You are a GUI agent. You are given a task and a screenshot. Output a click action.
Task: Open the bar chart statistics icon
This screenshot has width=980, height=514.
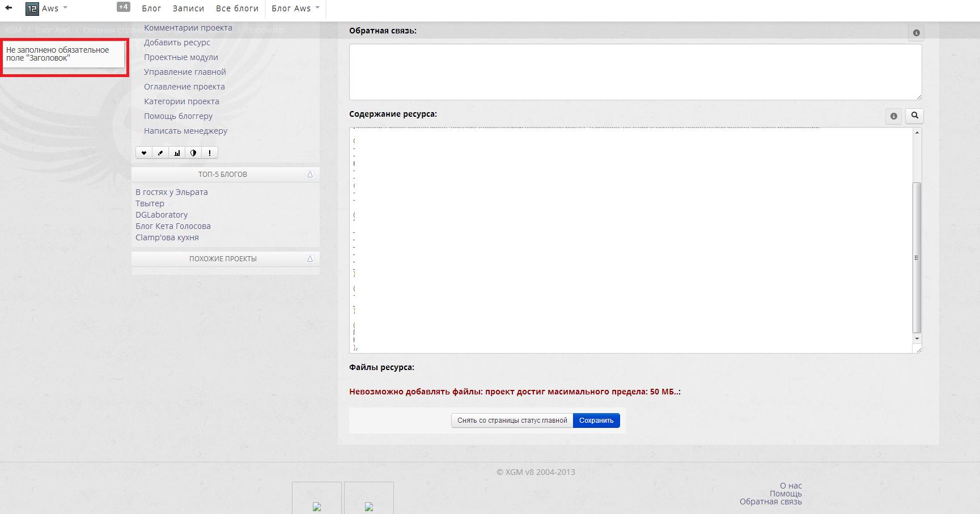point(177,153)
